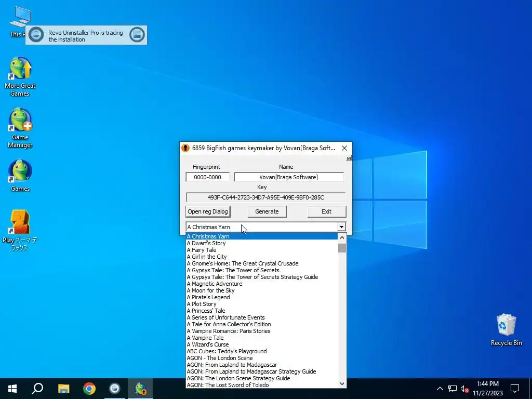Screen dimensions: 532x399
Task: Click the muted volume tray icon
Action: (x=464, y=389)
